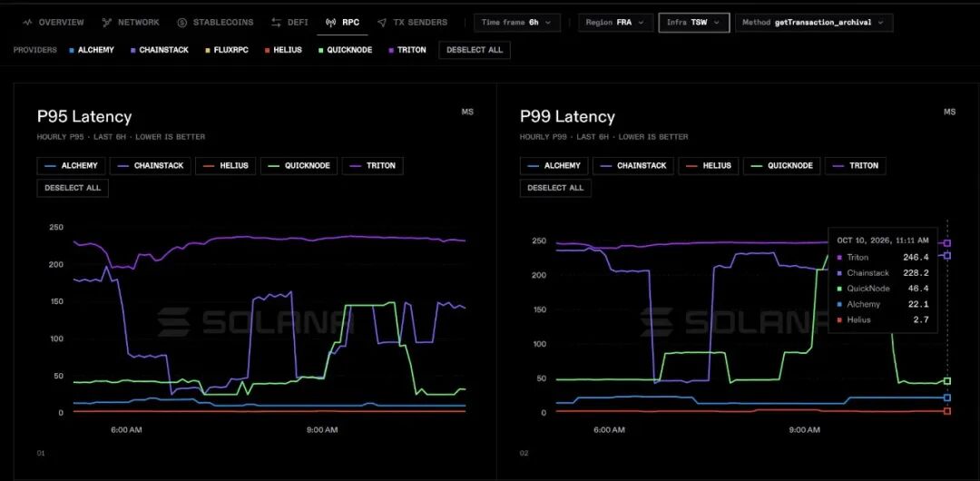This screenshot has height=481, width=980.
Task: Switch to the Network tab
Action: [x=131, y=23]
